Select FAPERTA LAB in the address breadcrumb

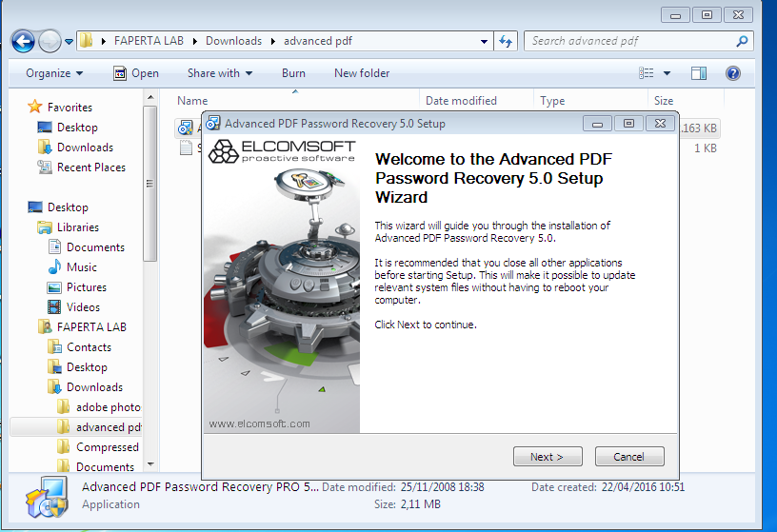149,41
